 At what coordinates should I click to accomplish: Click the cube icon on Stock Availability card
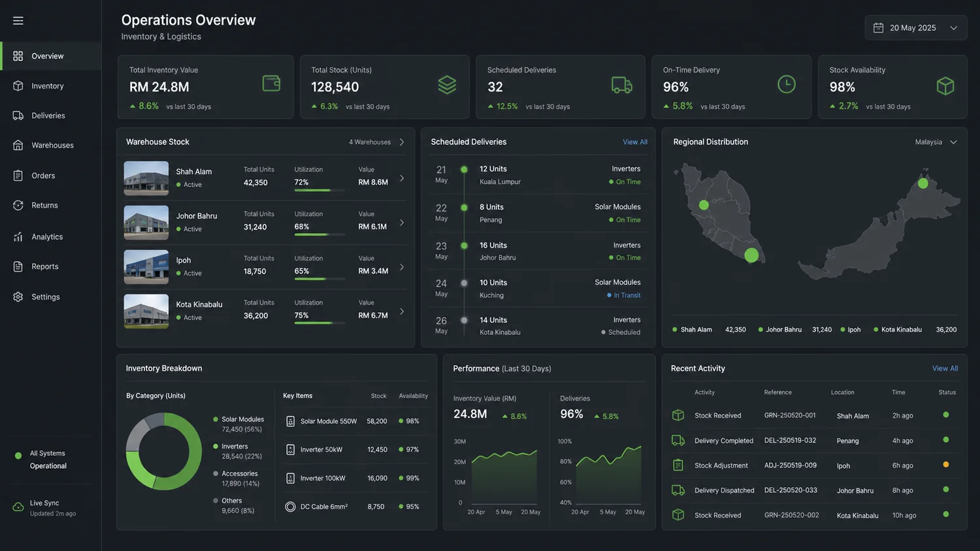coord(945,86)
